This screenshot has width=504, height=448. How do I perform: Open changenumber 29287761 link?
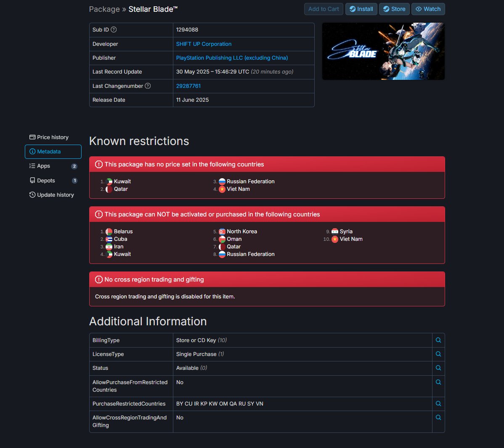188,86
